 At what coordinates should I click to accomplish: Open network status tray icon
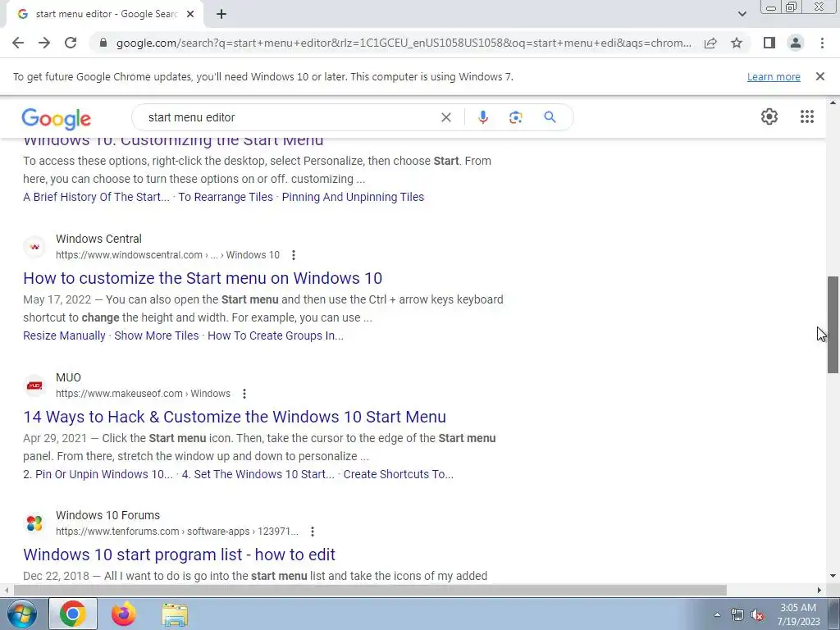737,615
